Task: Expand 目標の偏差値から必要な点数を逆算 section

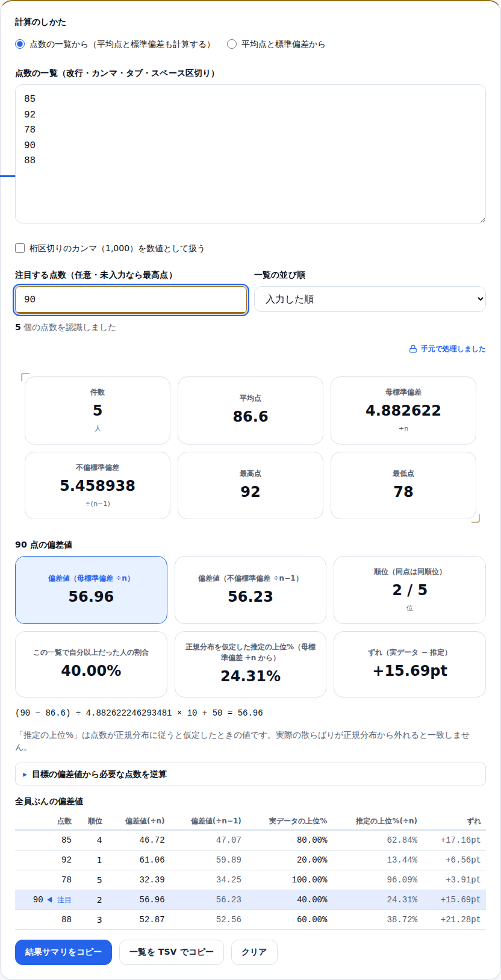Action: point(250,774)
